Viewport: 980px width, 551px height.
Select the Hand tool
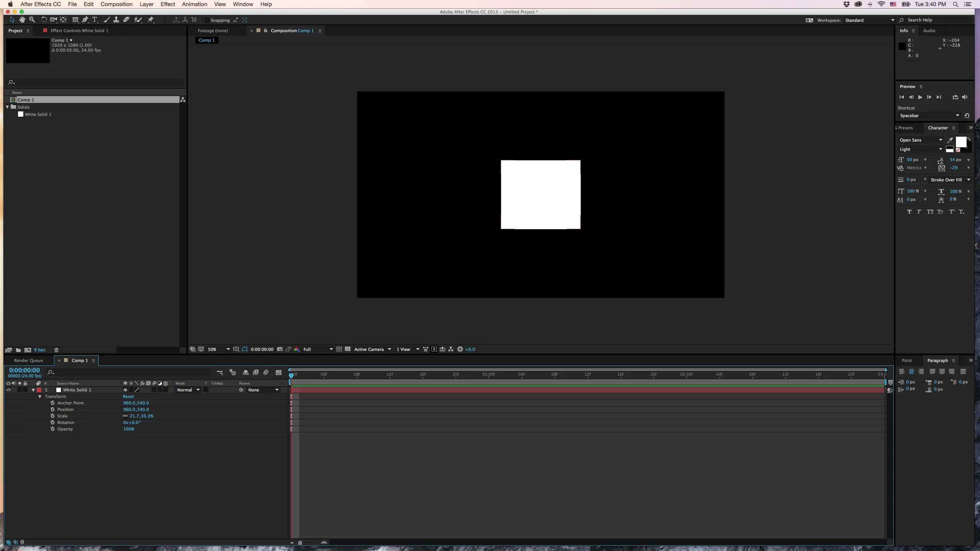click(x=21, y=20)
